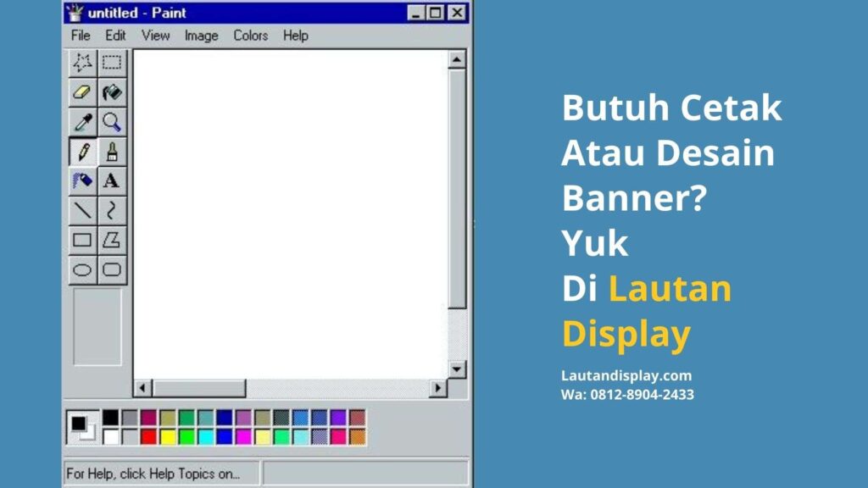
Task: Choose the bright yellow palette swatch
Action: (x=168, y=437)
